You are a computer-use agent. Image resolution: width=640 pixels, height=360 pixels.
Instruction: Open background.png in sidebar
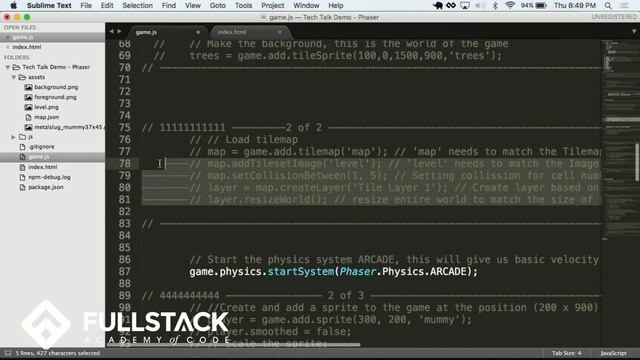[56, 87]
